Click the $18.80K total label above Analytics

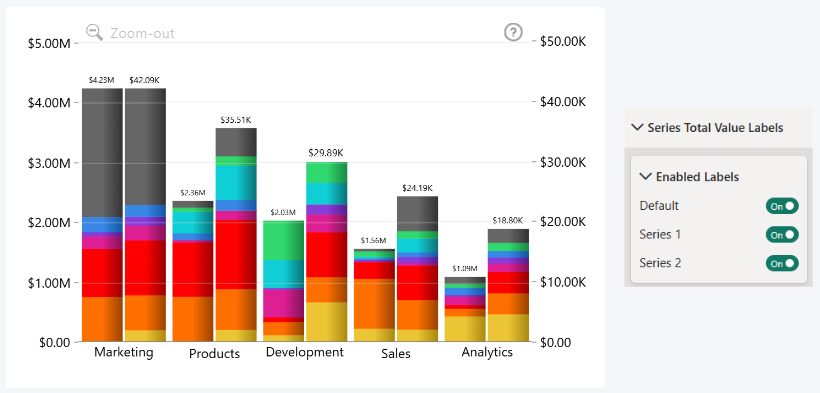coord(508,220)
